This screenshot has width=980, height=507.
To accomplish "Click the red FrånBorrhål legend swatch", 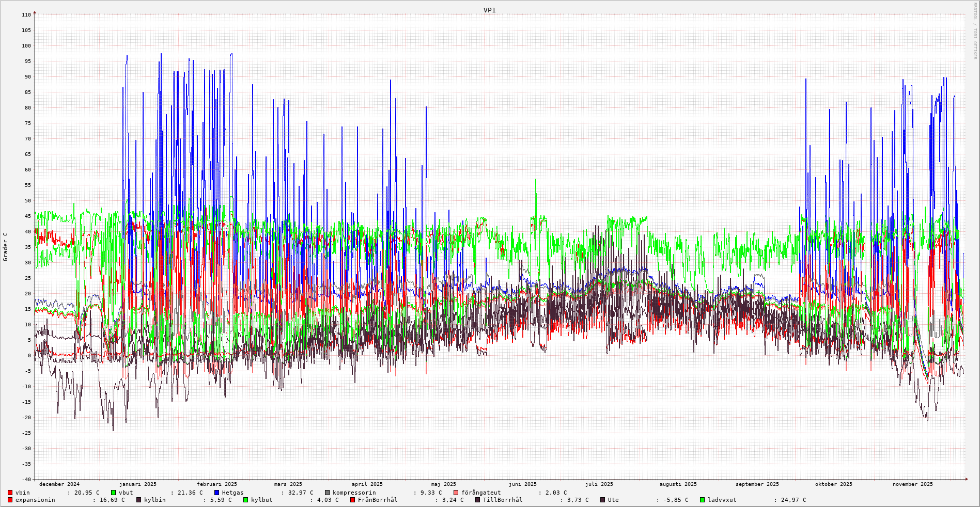I will click(352, 500).
